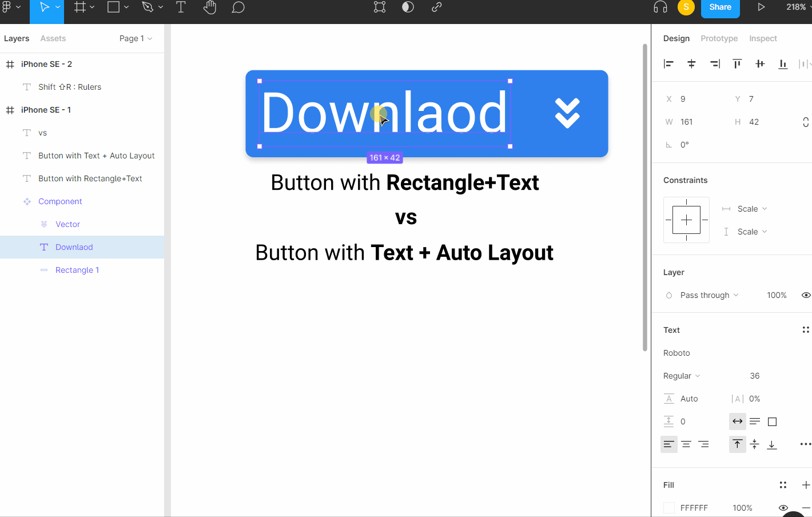Image resolution: width=812 pixels, height=517 pixels.
Task: Switch to Design tab
Action: coord(676,38)
